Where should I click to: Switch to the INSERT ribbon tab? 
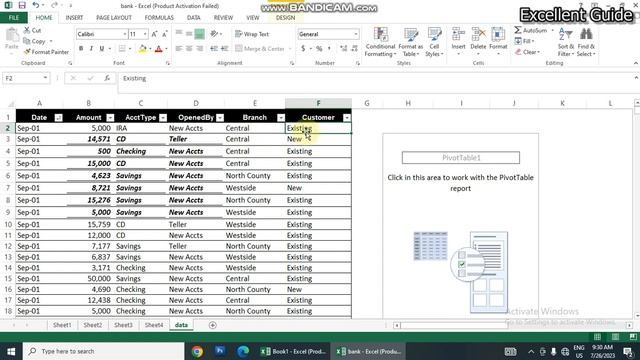click(x=74, y=18)
